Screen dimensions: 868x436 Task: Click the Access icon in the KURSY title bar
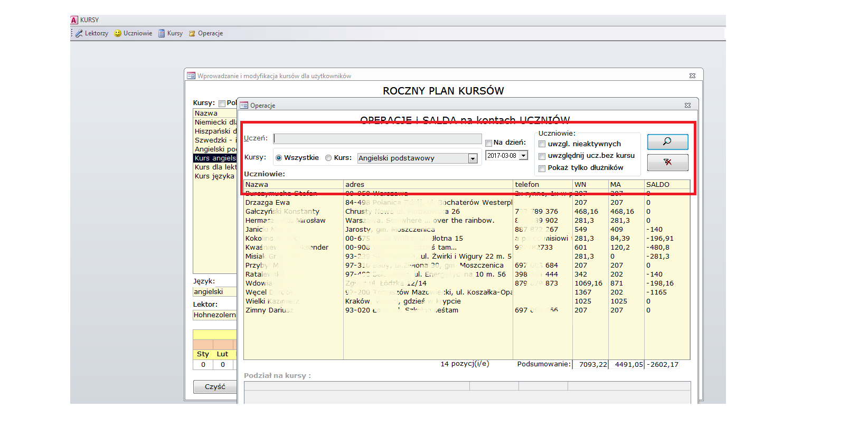click(x=74, y=20)
